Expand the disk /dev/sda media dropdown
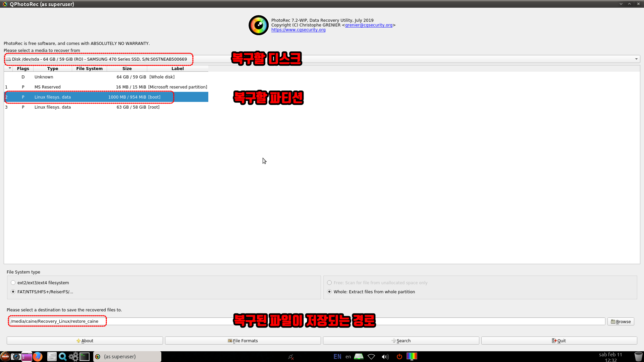The height and width of the screenshot is (362, 644). [x=636, y=59]
